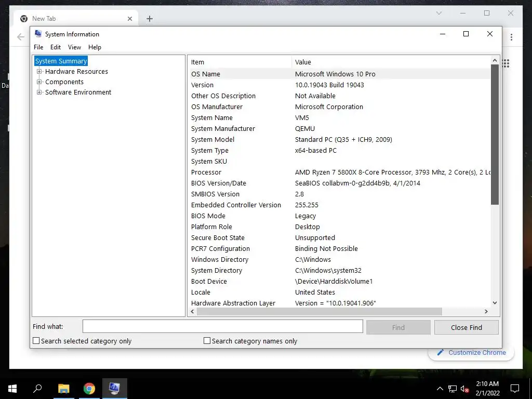This screenshot has width=532, height=399.
Task: Click the muted volume tray icon
Action: point(465,389)
